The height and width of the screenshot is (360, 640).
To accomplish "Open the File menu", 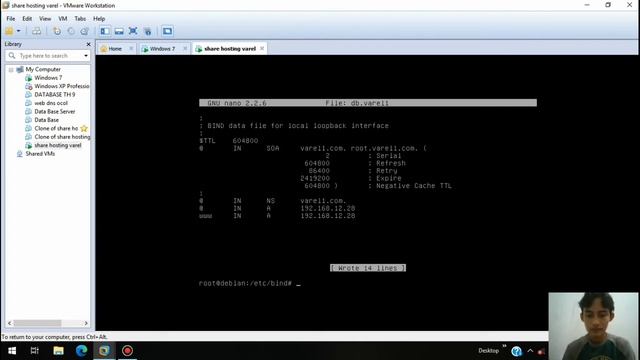I will pyautogui.click(x=11, y=19).
